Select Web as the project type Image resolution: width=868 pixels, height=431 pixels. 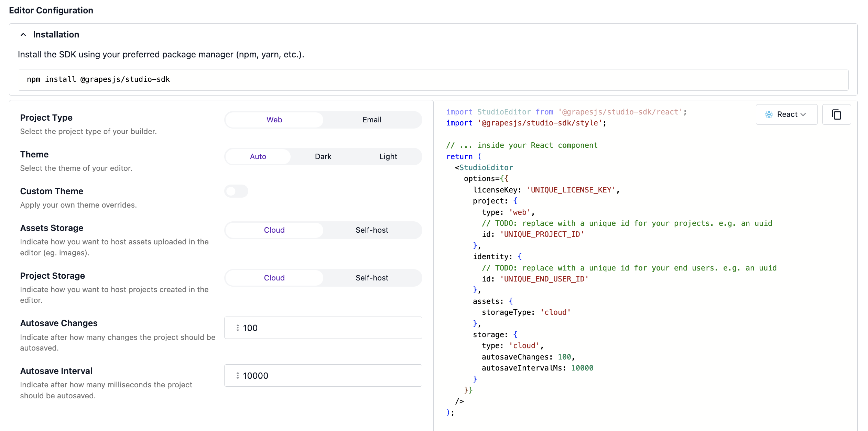coord(274,120)
